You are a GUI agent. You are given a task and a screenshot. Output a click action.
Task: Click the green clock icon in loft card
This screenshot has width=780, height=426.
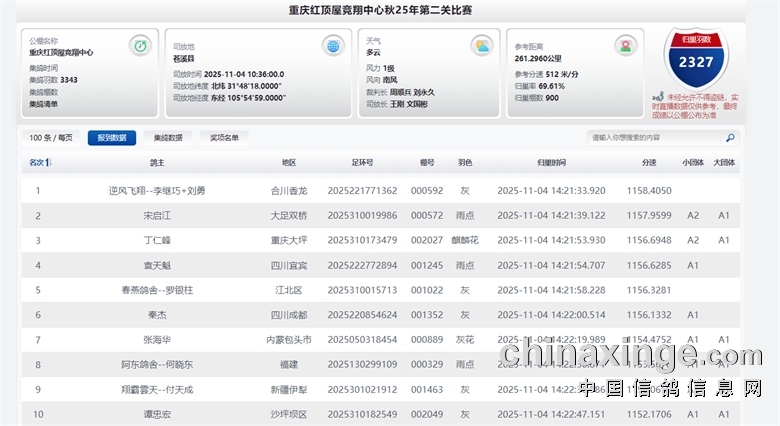pos(139,46)
